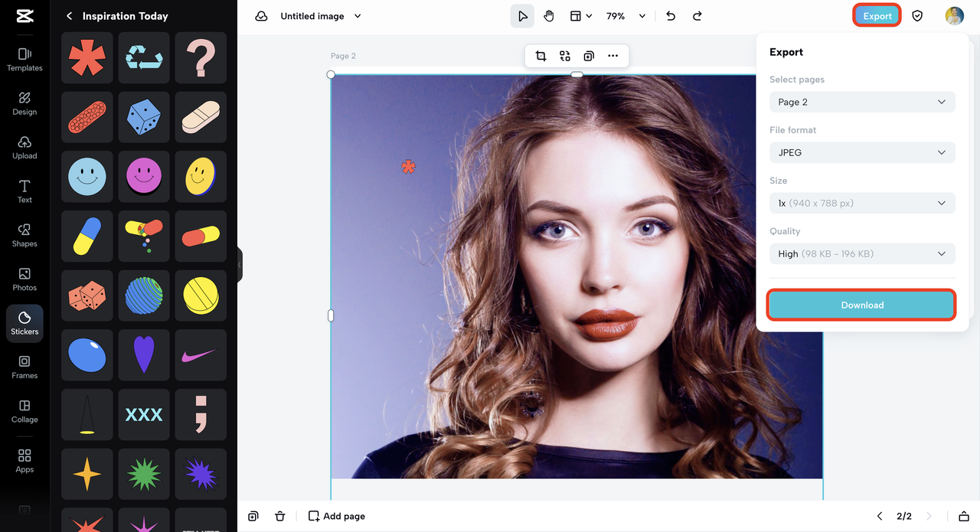Viewport: 980px width, 532px height.
Task: Expand the File format JPEG dropdown
Action: click(x=862, y=152)
